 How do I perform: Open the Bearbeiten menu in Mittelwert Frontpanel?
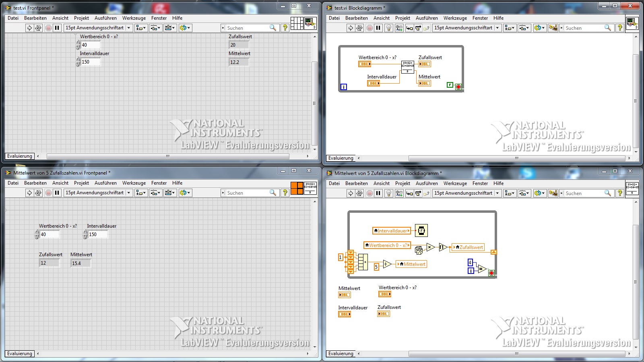pos(35,183)
